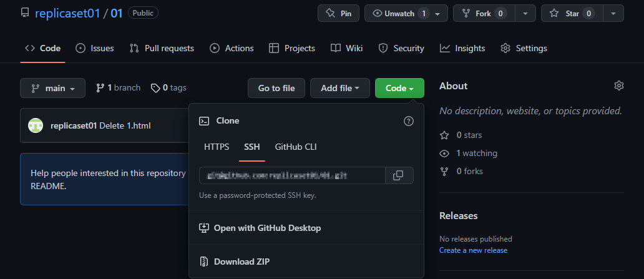This screenshot has width=644, height=279.
Task: Open the Pull requests tab
Action: [x=162, y=48]
